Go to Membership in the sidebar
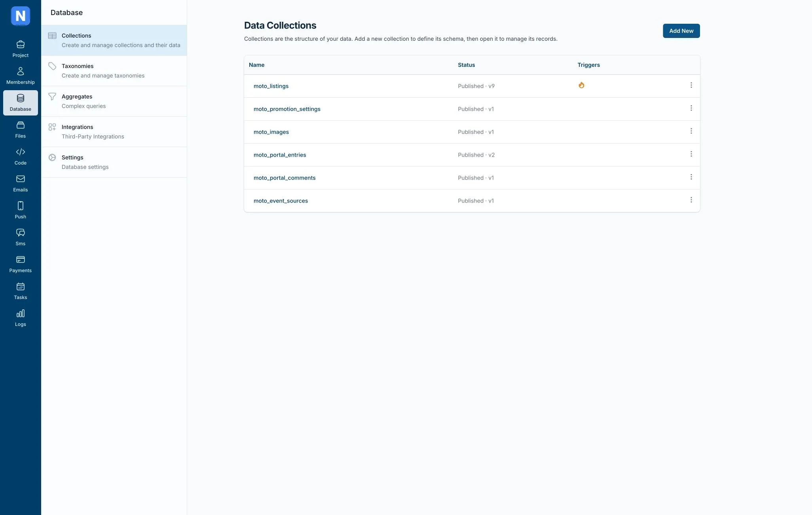 (21, 76)
